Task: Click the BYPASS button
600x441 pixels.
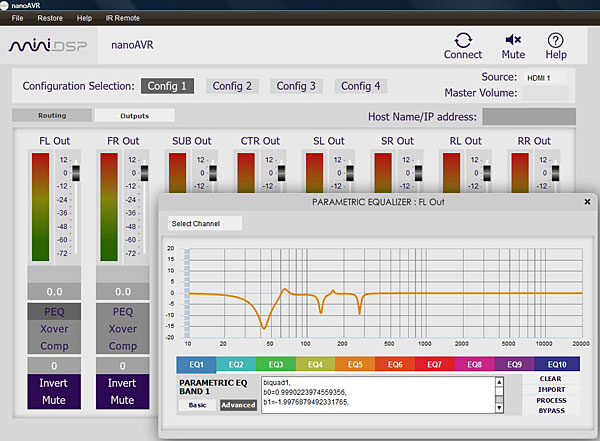Action: pos(551,411)
